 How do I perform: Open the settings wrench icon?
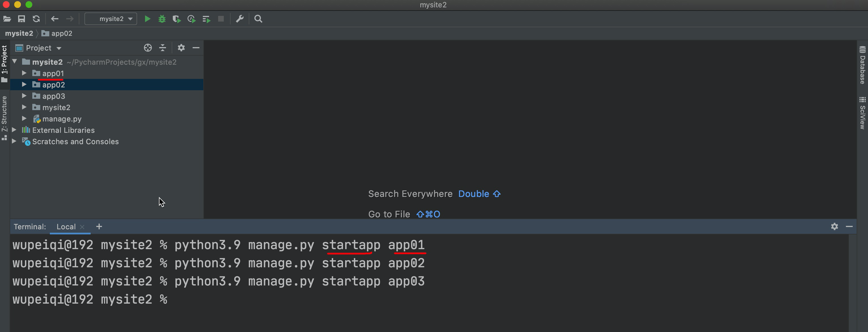click(240, 19)
